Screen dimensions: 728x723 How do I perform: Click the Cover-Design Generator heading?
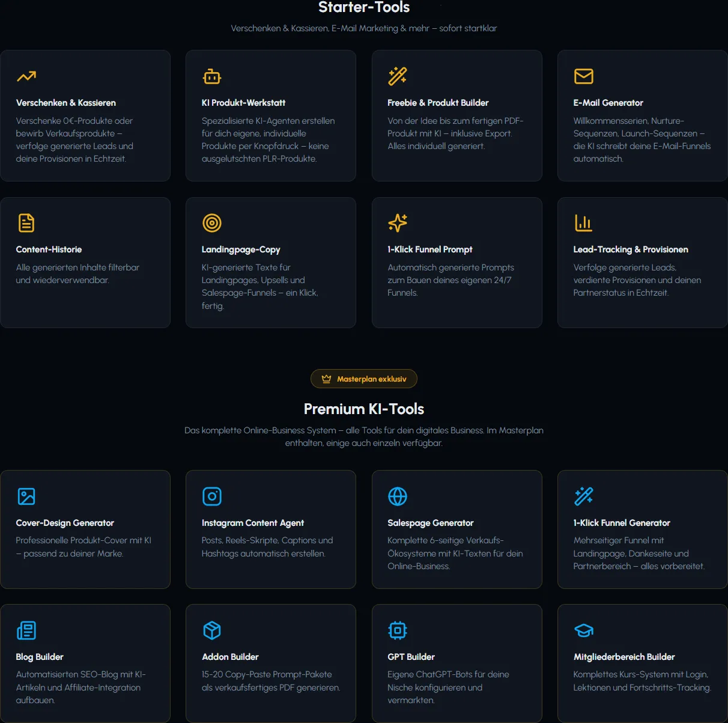(x=65, y=523)
